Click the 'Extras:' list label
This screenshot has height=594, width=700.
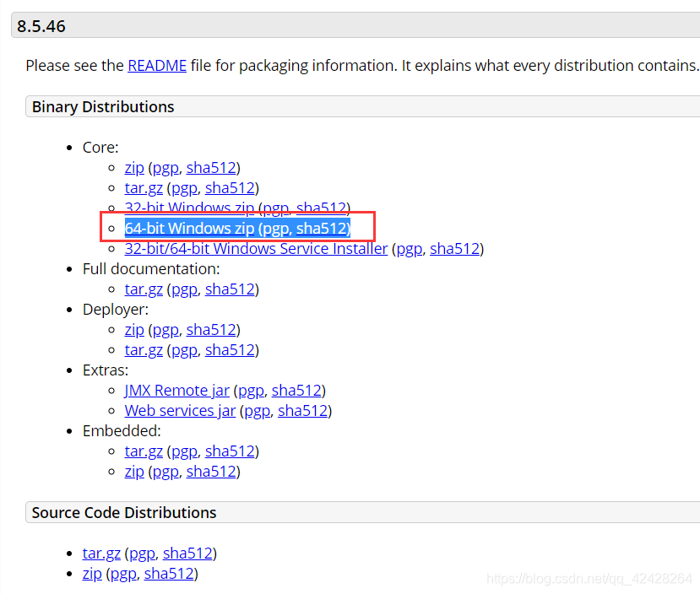click(x=106, y=370)
